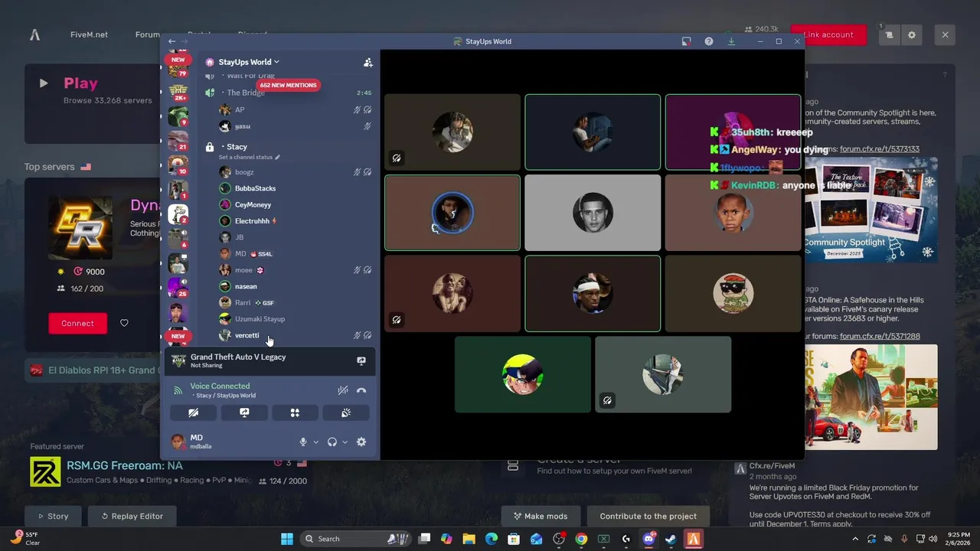Open File Explorer from the taskbar

click(x=469, y=539)
